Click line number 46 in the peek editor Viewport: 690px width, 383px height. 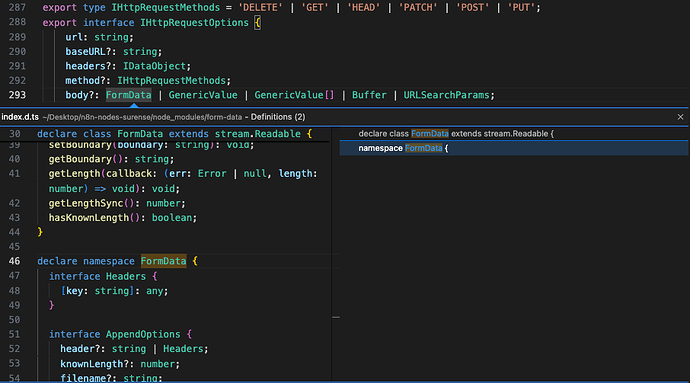click(x=15, y=261)
